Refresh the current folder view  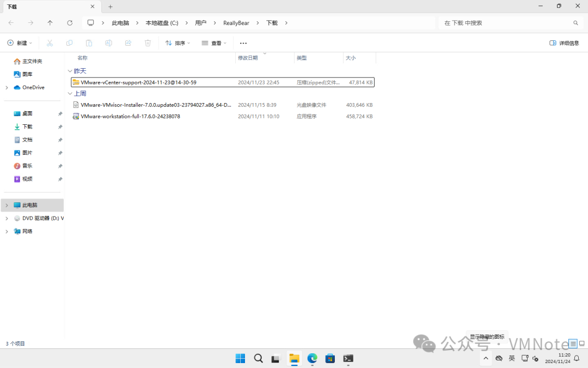point(70,23)
